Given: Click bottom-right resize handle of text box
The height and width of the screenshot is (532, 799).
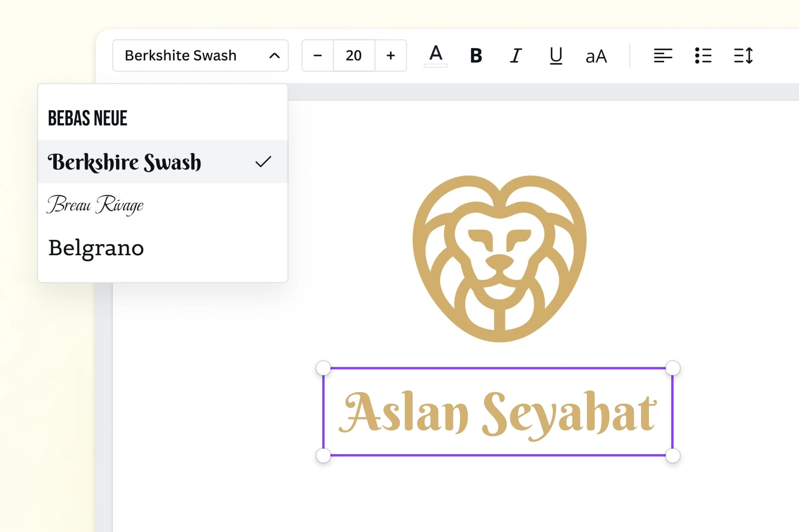Looking at the screenshot, I should click(x=673, y=455).
